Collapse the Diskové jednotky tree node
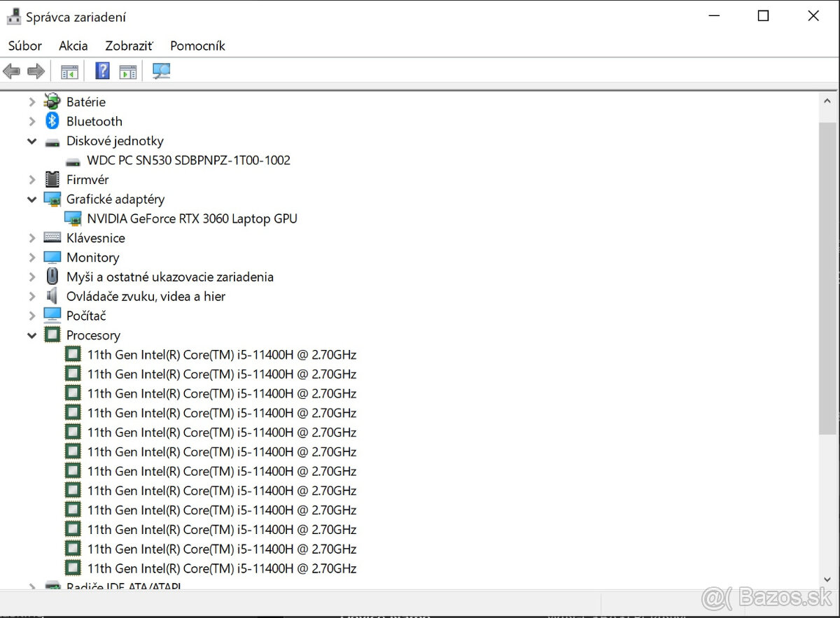The width and height of the screenshot is (840, 618). [x=31, y=141]
